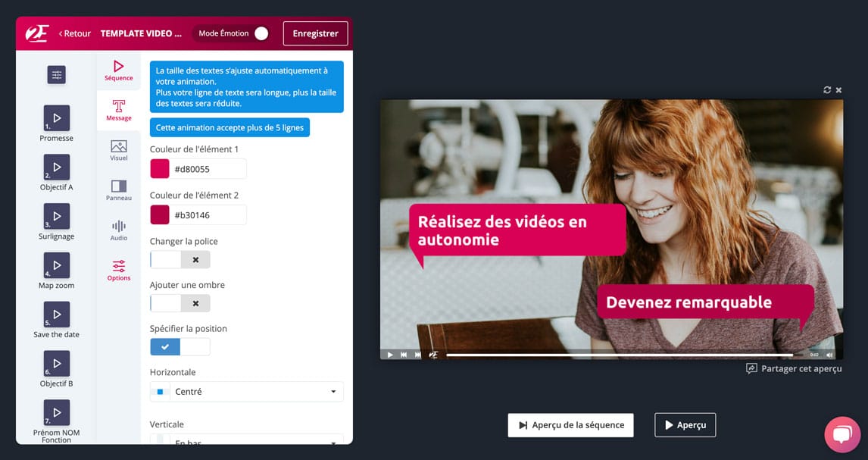Click the "Horizontale" label
Image resolution: width=868 pixels, height=460 pixels.
[173, 373]
